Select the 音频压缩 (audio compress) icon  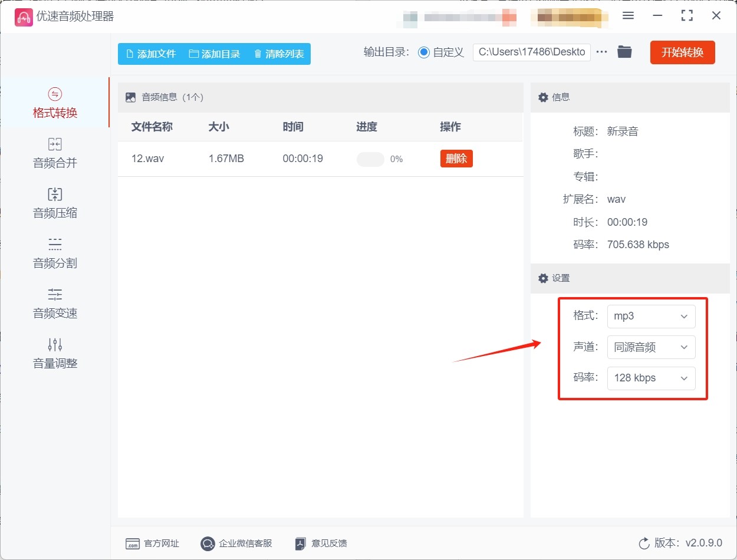click(x=55, y=195)
